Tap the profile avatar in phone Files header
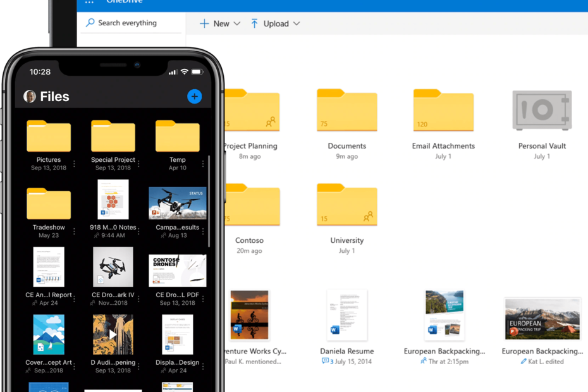Viewport: 588px width, 392px height. coord(30,96)
